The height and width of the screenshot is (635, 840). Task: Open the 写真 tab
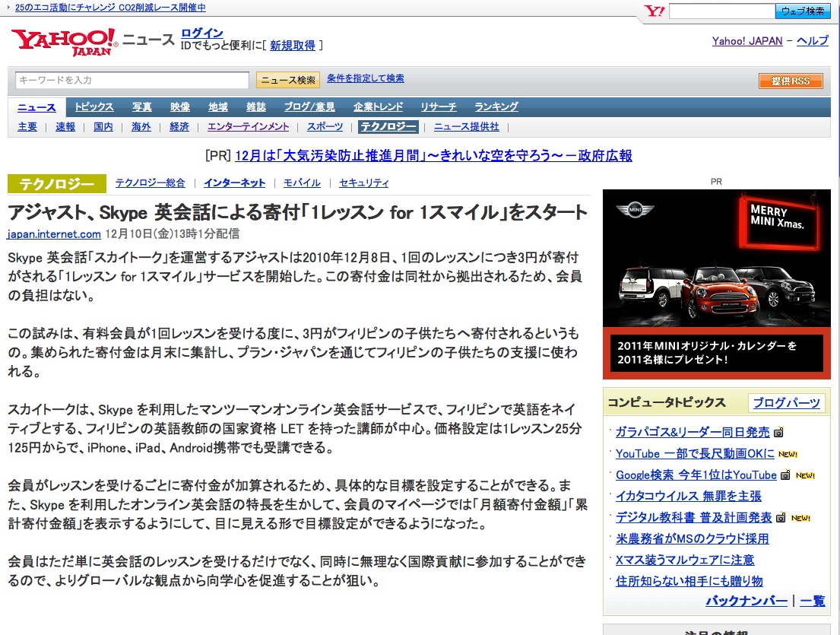pyautogui.click(x=142, y=107)
